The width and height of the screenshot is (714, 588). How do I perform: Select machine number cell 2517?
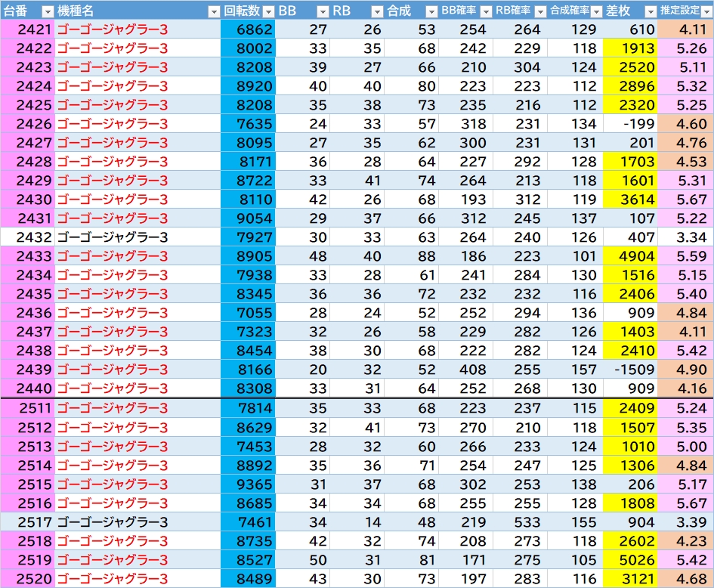[x=28, y=522]
